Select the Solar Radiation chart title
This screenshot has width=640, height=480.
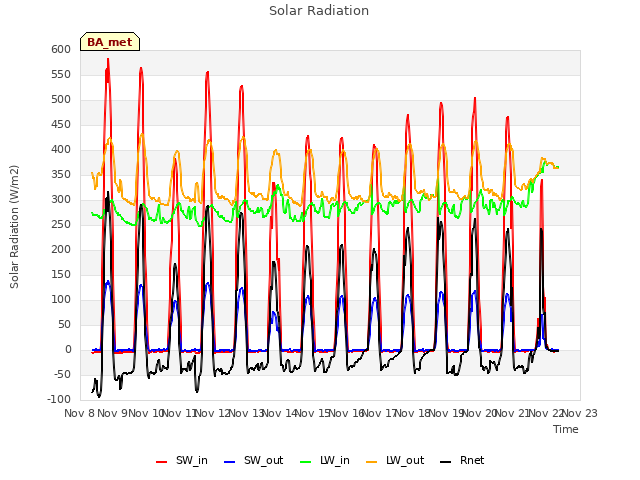coord(319,11)
